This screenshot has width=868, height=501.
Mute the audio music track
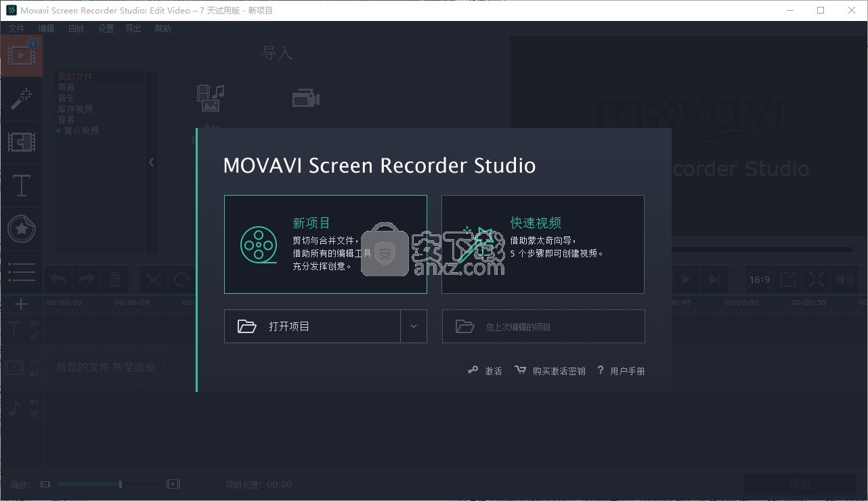point(35,403)
